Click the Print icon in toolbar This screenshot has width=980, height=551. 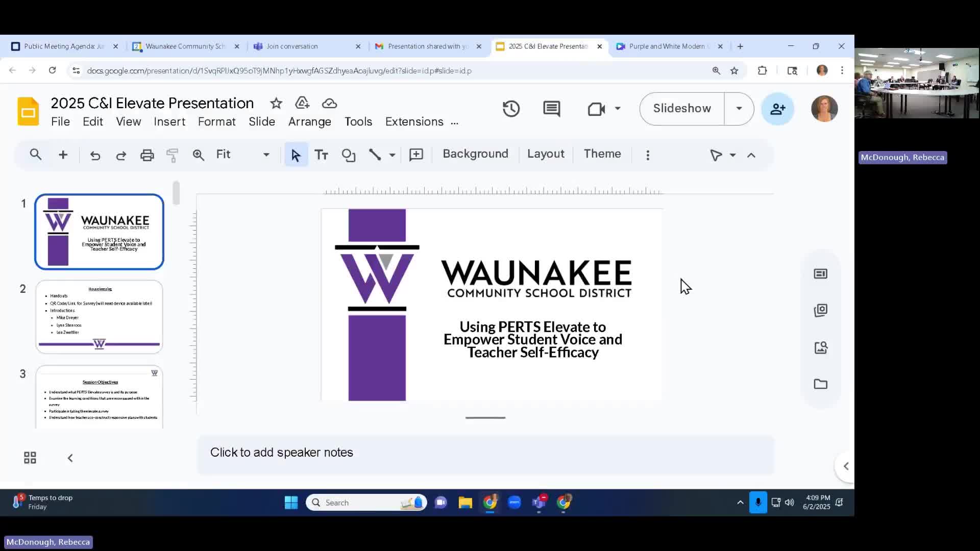tap(147, 155)
